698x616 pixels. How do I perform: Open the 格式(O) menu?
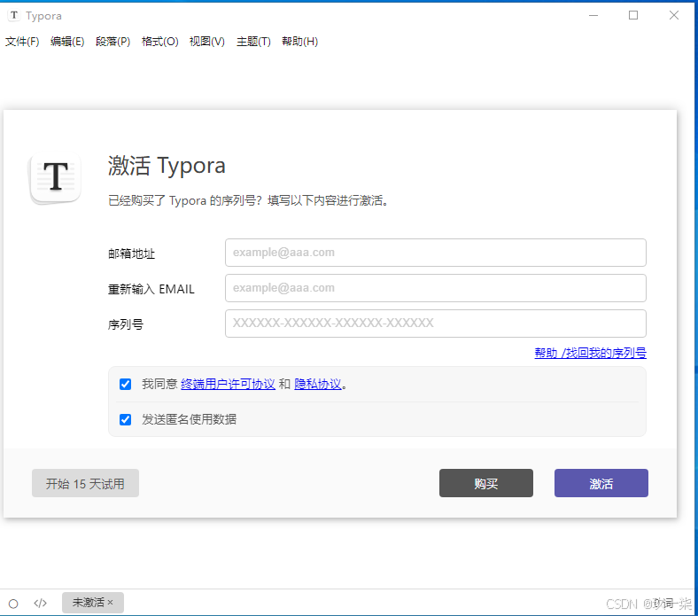coord(159,42)
